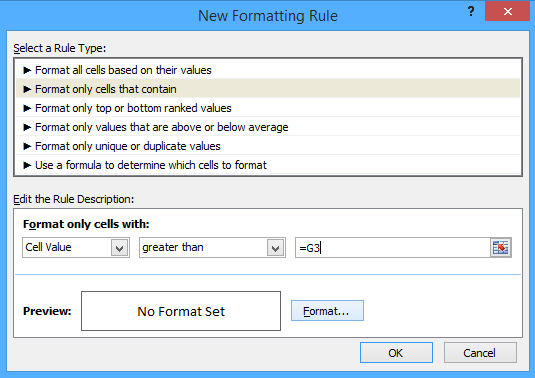Select 'Format all cells based on their values'
Image resolution: width=535 pixels, height=378 pixels.
[x=268, y=70]
